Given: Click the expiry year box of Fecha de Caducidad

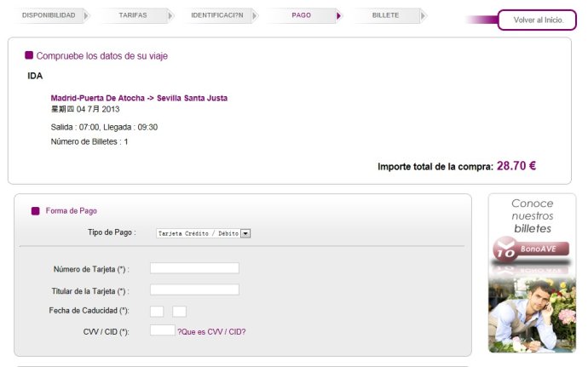Looking at the screenshot, I should point(179,311).
